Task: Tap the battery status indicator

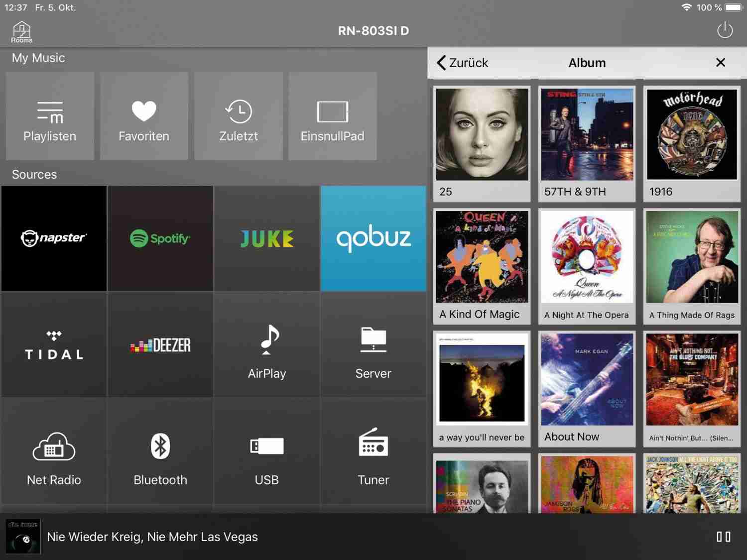Action: [734, 7]
